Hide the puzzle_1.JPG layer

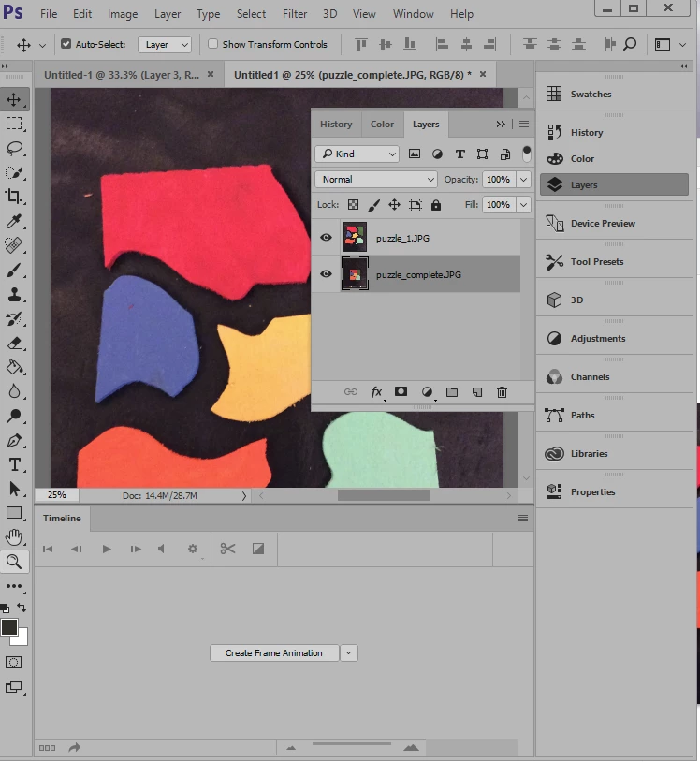(x=326, y=238)
